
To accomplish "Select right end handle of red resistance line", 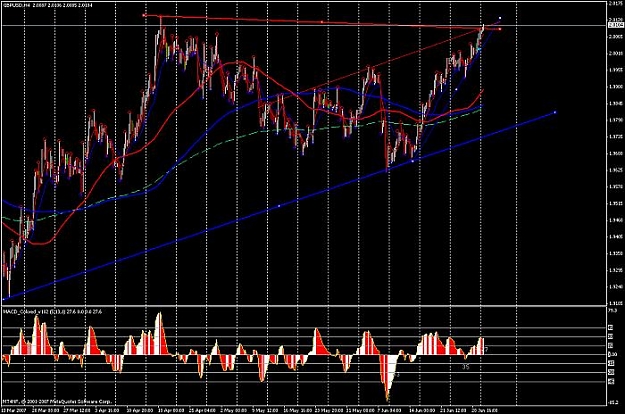I will point(500,29).
